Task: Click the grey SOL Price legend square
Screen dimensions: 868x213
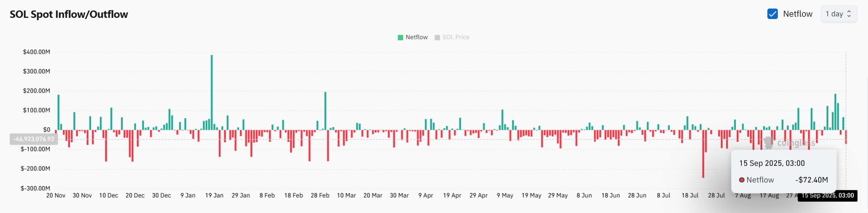Action: (x=437, y=38)
